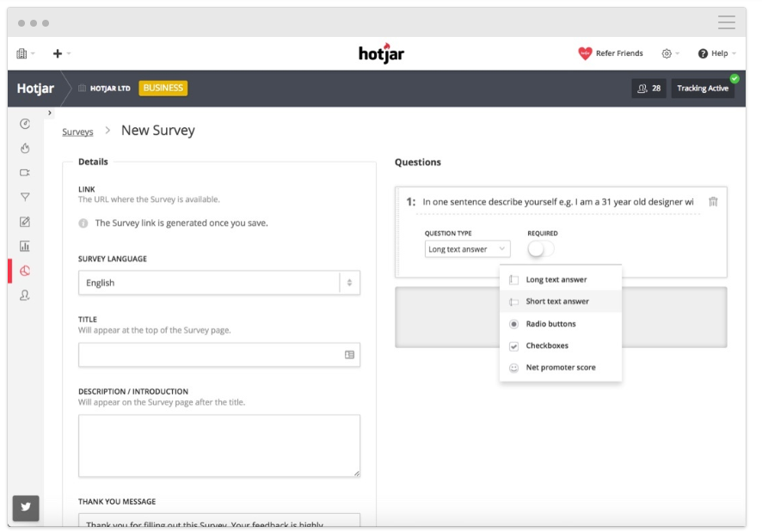Select Short text answer option

[x=561, y=301]
